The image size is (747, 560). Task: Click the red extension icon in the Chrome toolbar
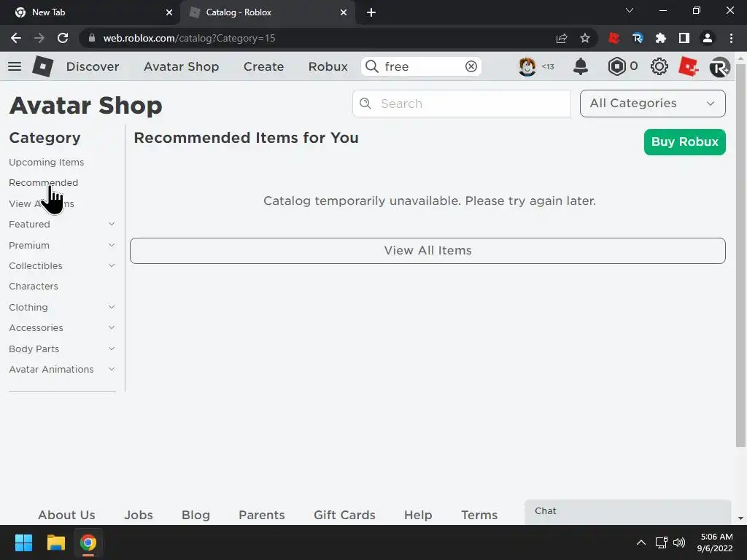click(x=614, y=38)
